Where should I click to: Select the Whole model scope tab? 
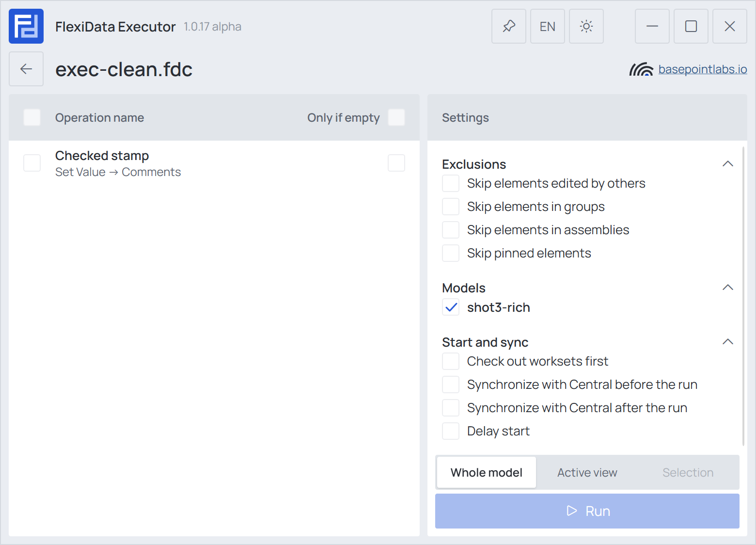(x=487, y=472)
